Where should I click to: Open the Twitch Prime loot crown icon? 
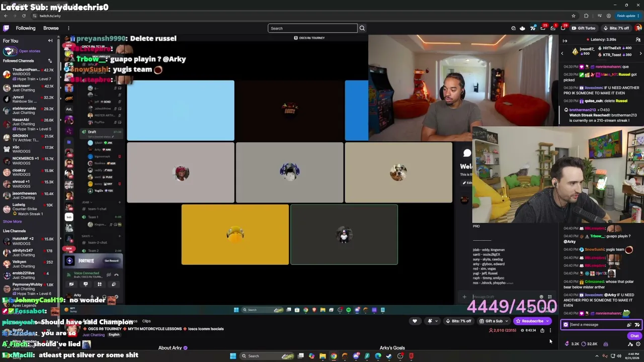[522, 28]
